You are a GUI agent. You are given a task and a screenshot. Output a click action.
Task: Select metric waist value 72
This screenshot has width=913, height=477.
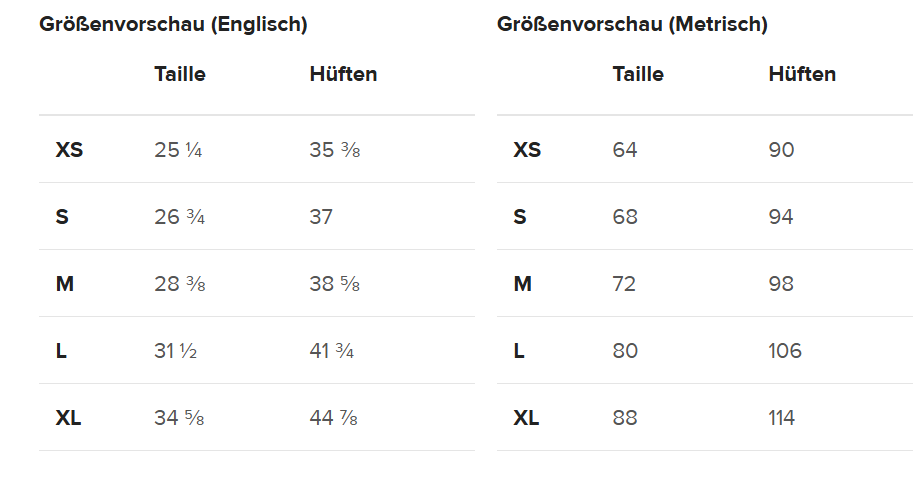624,284
